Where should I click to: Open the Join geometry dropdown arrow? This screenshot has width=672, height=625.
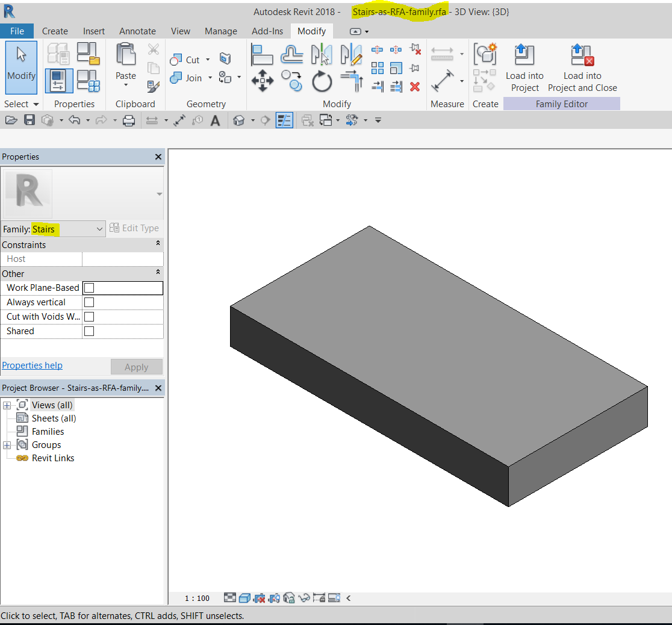(210, 78)
